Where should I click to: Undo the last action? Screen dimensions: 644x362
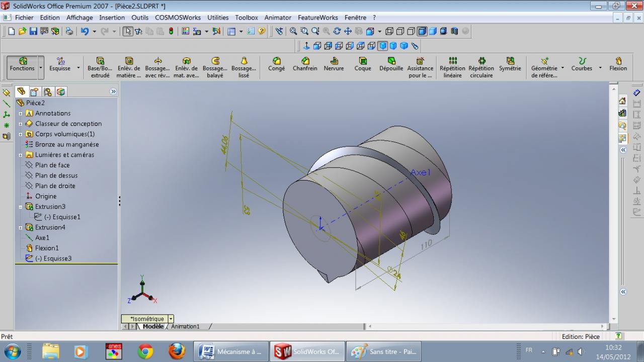(85, 31)
